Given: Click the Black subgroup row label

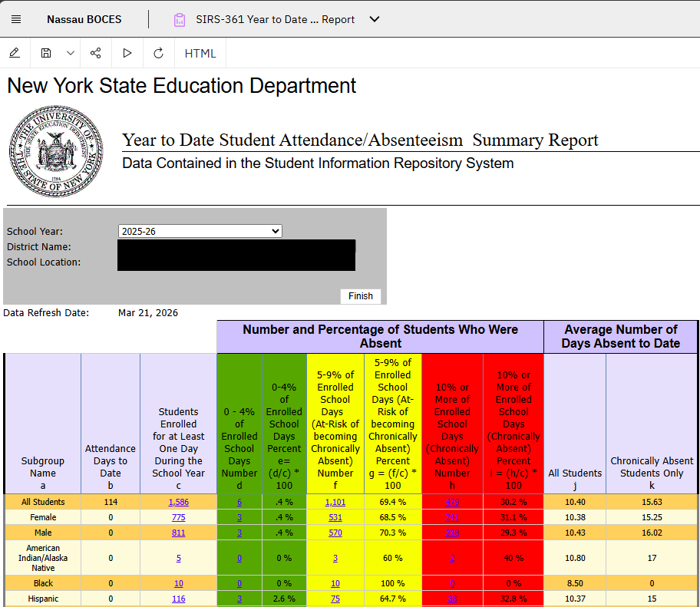Looking at the screenshot, I should pyautogui.click(x=43, y=583).
